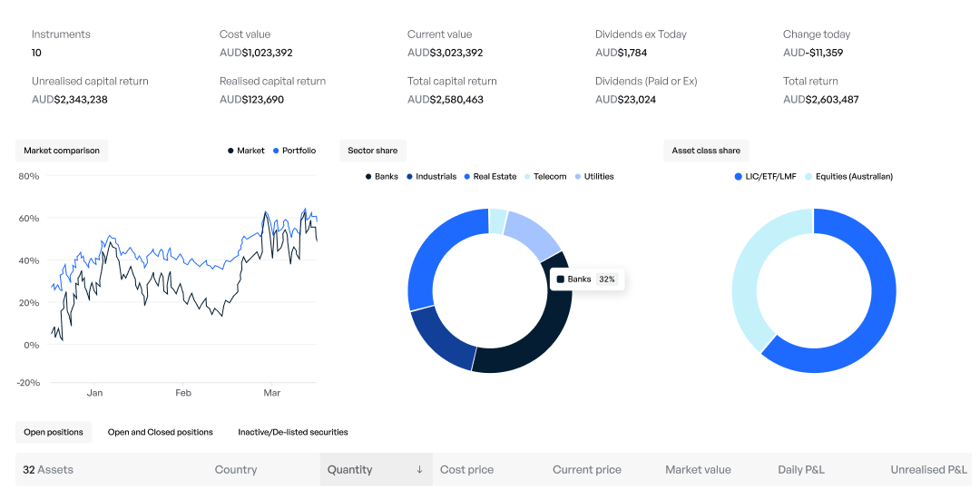Toggle Real Estate legend item

coord(490,177)
